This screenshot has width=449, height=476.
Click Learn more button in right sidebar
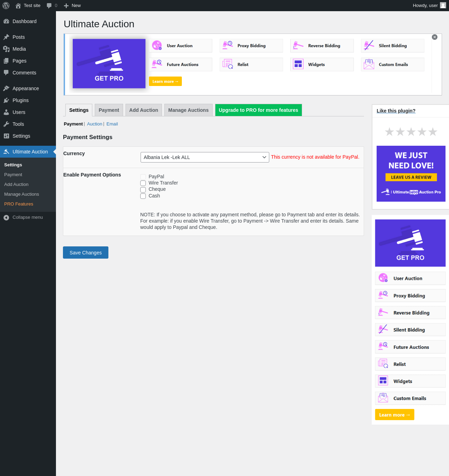394,415
